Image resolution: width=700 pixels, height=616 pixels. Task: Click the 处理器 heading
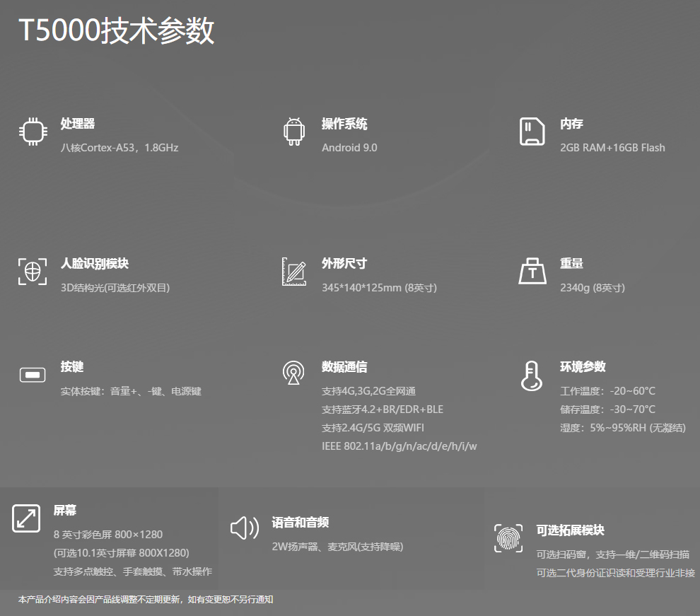(x=78, y=124)
